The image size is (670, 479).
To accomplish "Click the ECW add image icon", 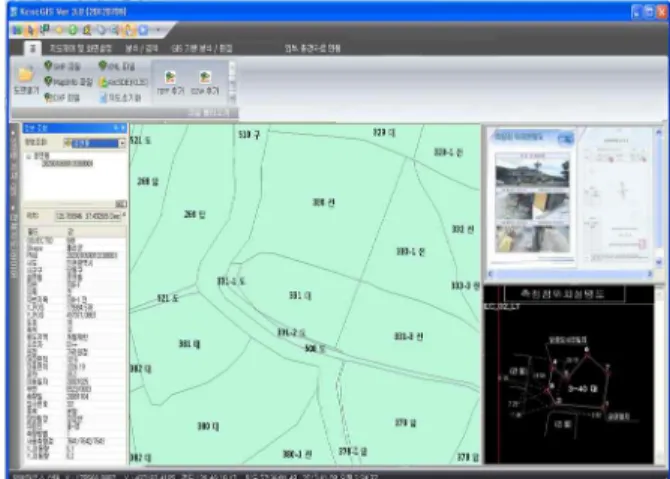I will 205,83.
